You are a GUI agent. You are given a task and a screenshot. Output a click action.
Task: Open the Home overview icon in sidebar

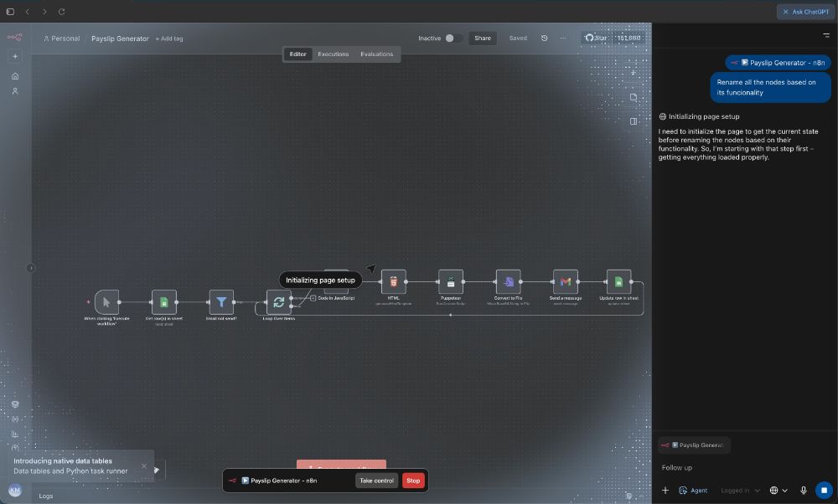15,76
